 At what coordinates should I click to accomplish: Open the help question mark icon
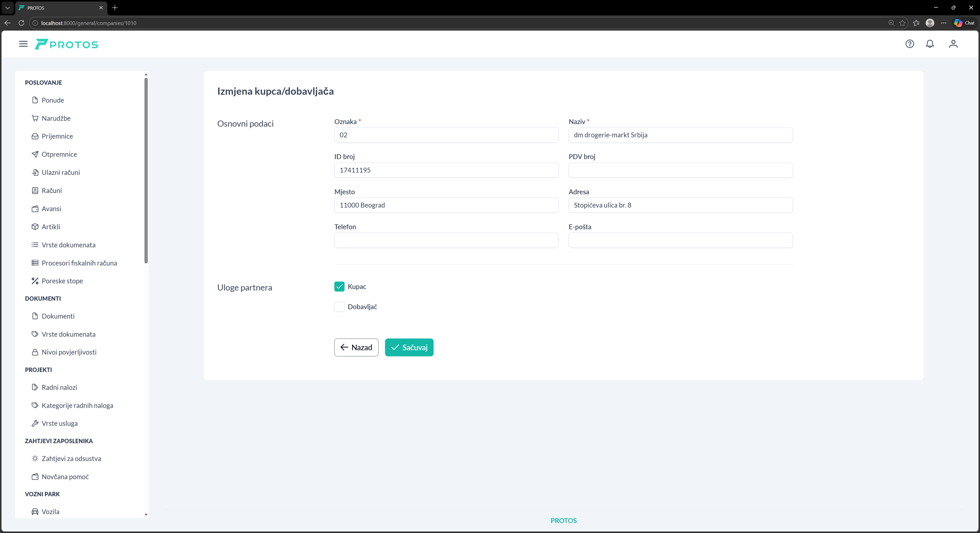click(910, 44)
